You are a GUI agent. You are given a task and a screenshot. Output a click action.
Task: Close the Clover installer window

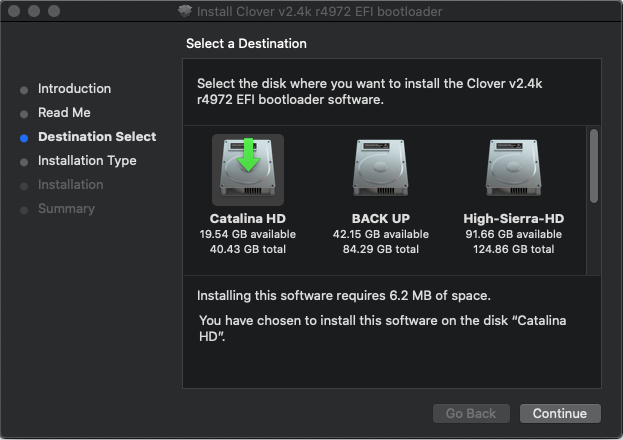click(x=14, y=11)
